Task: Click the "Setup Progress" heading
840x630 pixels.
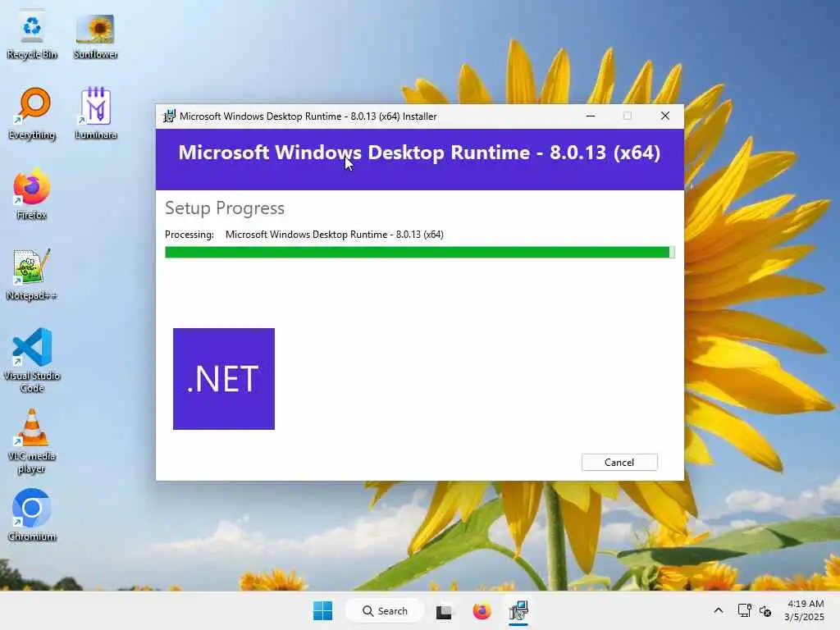Action: click(x=225, y=208)
